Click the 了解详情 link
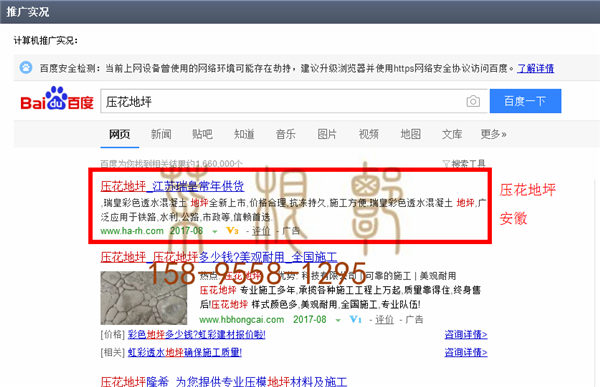Image resolution: width=600 pixels, height=387 pixels. tap(535, 69)
